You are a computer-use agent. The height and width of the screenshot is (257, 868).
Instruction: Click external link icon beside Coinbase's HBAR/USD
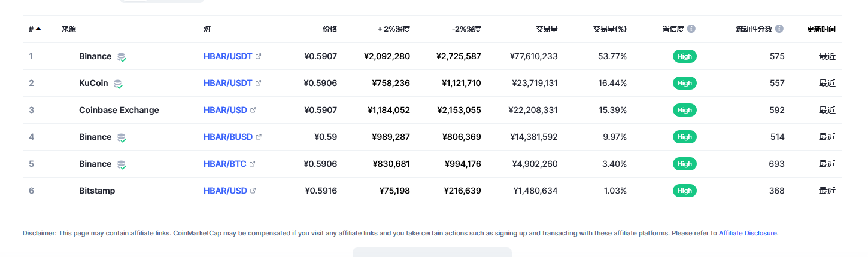pos(253,110)
